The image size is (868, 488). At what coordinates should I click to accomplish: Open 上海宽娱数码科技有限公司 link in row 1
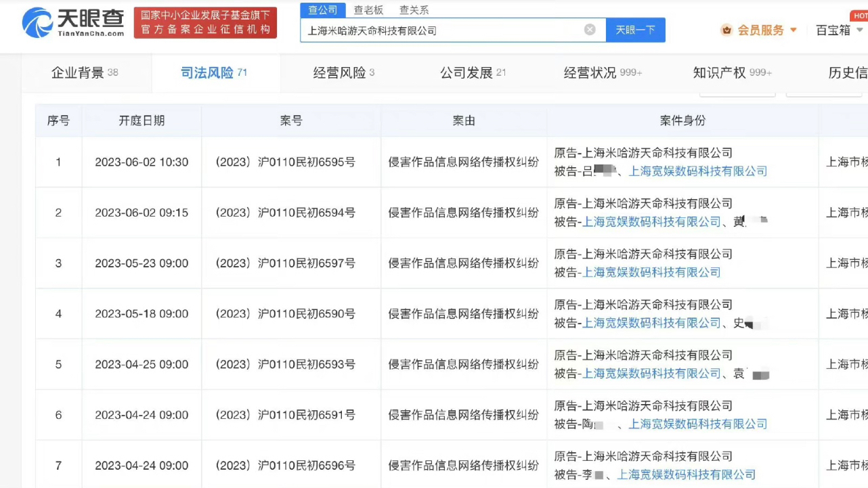698,171
